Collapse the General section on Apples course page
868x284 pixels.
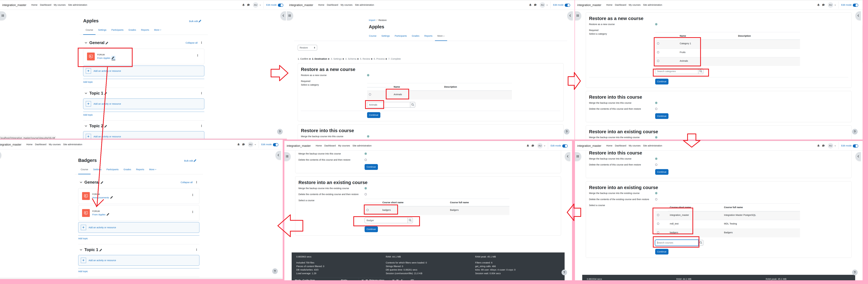[86, 43]
